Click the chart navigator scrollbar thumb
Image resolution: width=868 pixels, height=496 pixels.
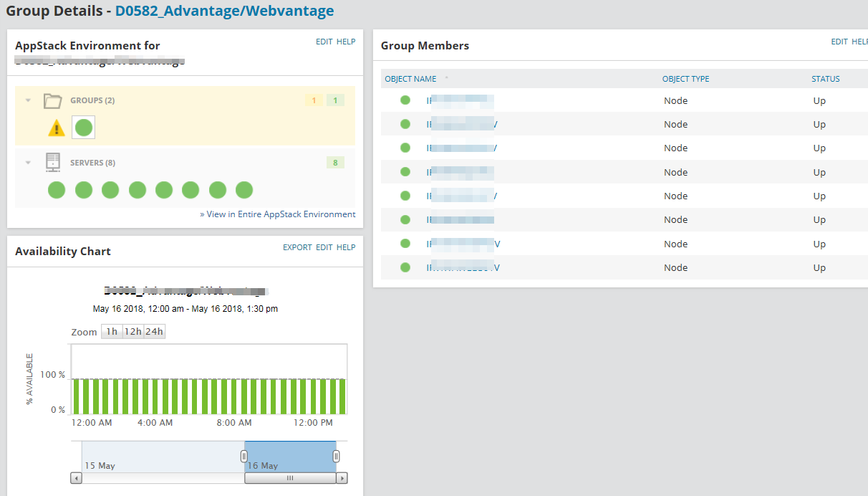click(290, 478)
